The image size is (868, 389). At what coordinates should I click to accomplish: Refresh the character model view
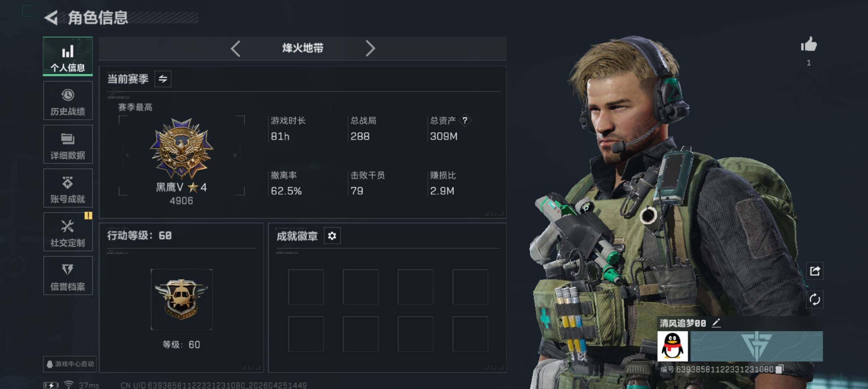815,299
